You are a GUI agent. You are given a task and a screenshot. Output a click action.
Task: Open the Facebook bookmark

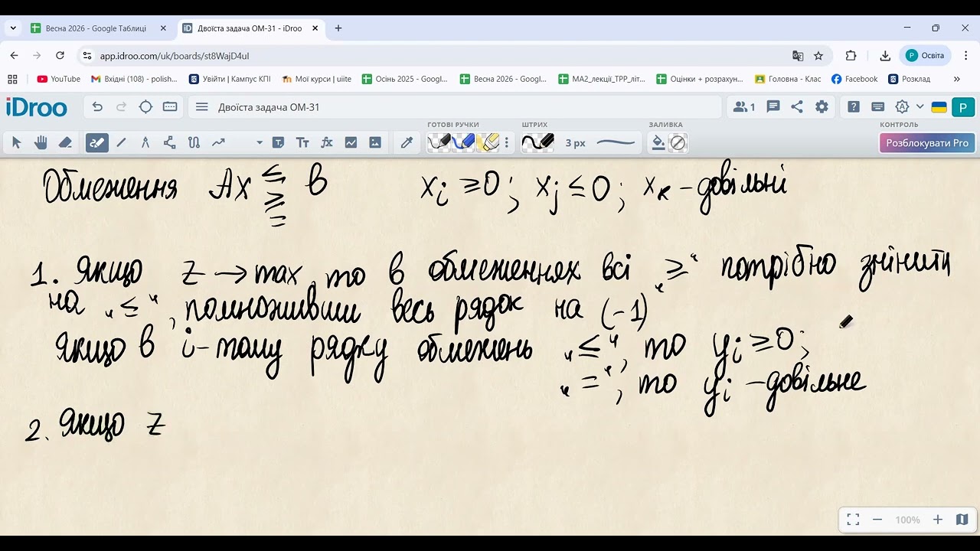click(854, 79)
